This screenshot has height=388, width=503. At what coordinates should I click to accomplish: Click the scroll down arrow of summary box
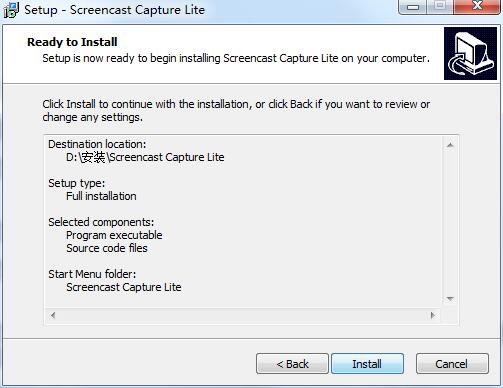point(450,299)
